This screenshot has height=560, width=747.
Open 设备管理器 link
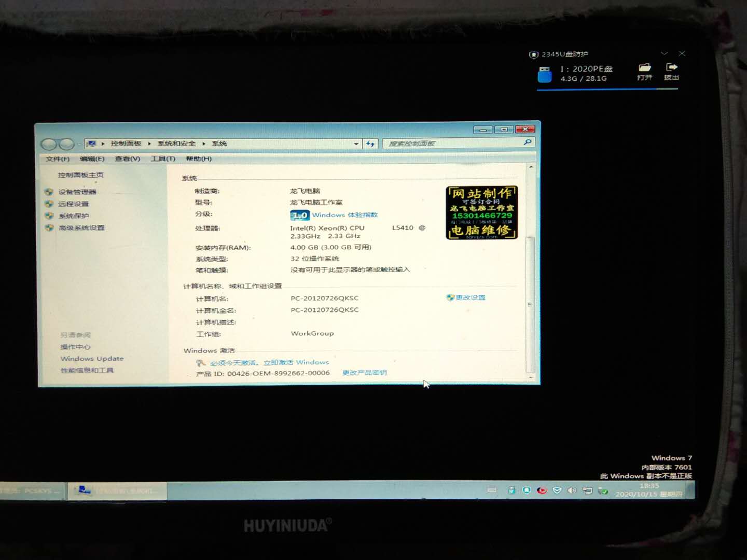[77, 192]
